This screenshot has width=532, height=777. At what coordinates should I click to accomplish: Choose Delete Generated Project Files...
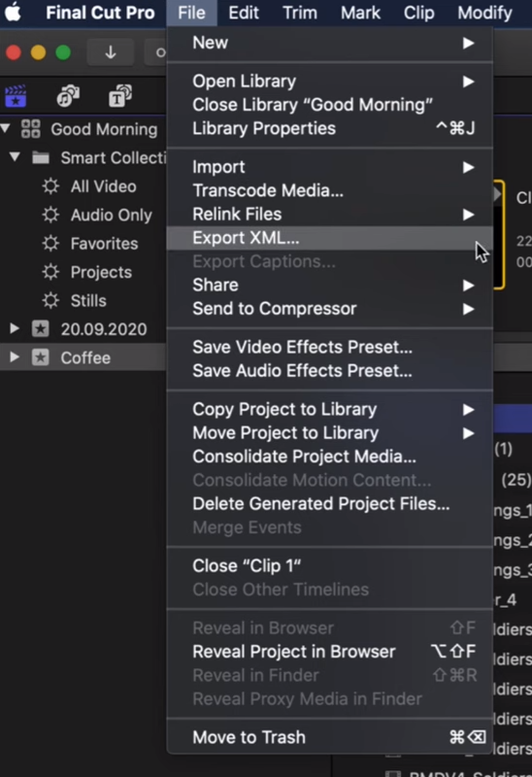pyautogui.click(x=330, y=504)
